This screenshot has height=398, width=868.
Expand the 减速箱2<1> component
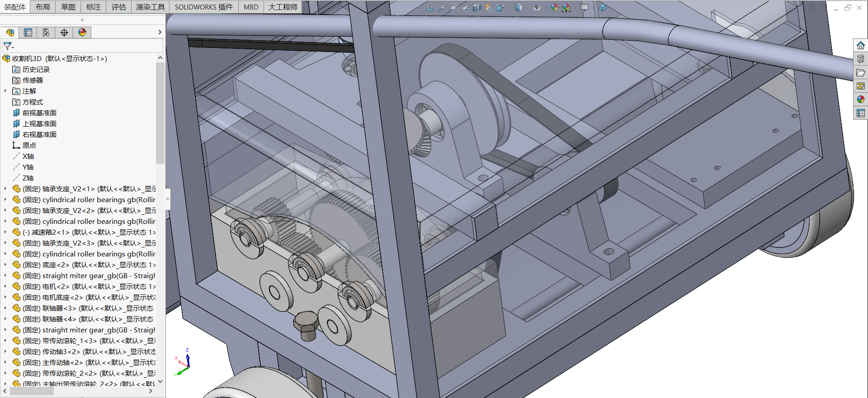(5, 232)
